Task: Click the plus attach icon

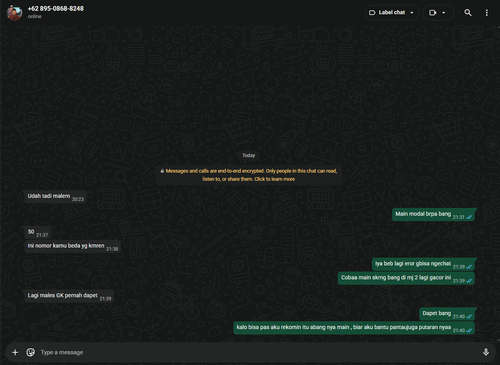Action: [15, 352]
